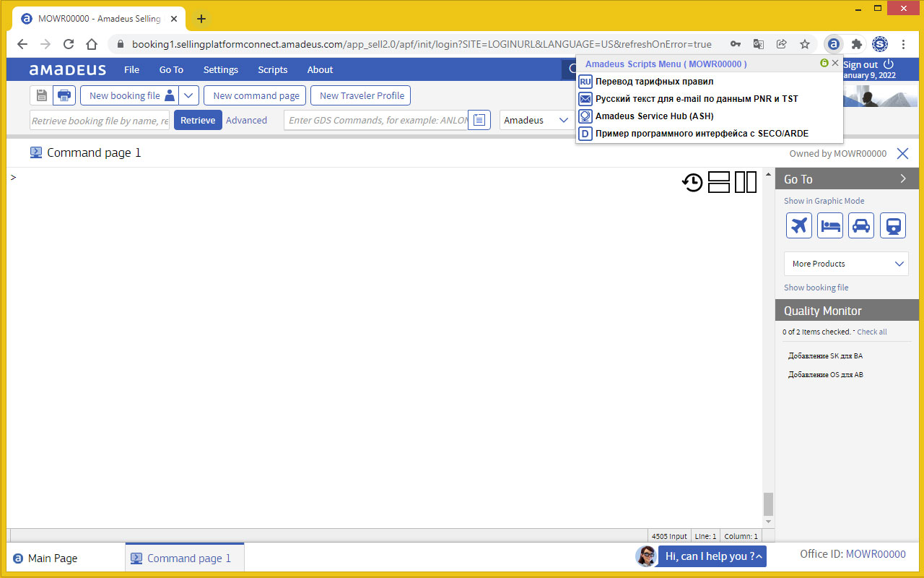Split command page vertically
The height and width of the screenshot is (578, 924).
tap(746, 182)
